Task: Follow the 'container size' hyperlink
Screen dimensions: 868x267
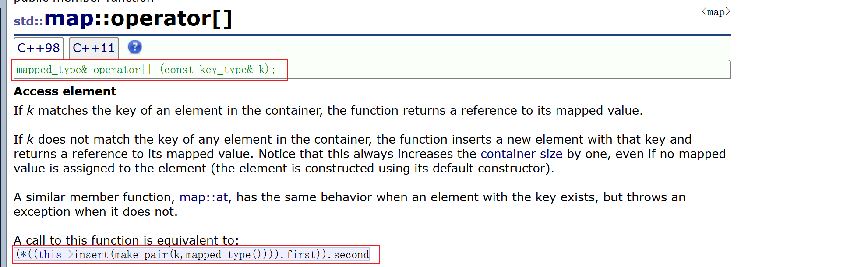Action: 521,154
